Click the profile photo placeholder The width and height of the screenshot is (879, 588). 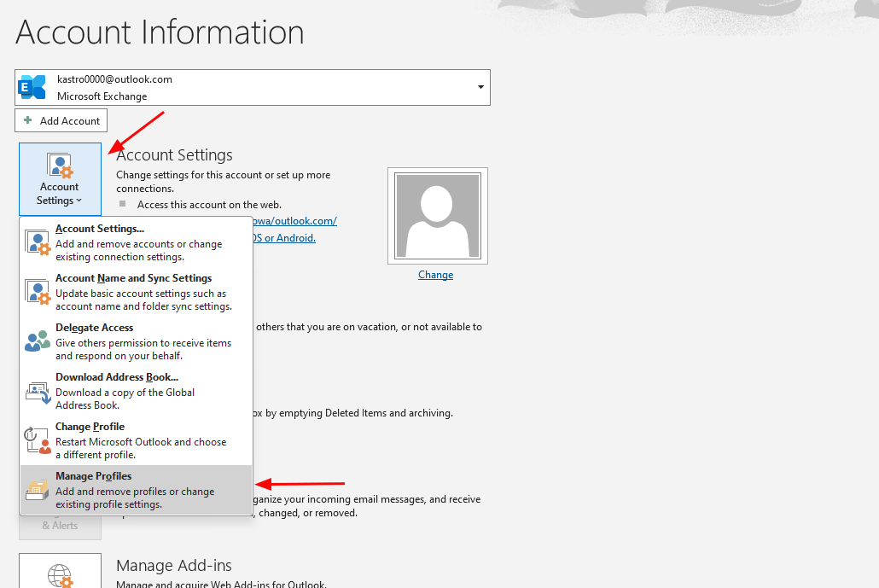[437, 214]
